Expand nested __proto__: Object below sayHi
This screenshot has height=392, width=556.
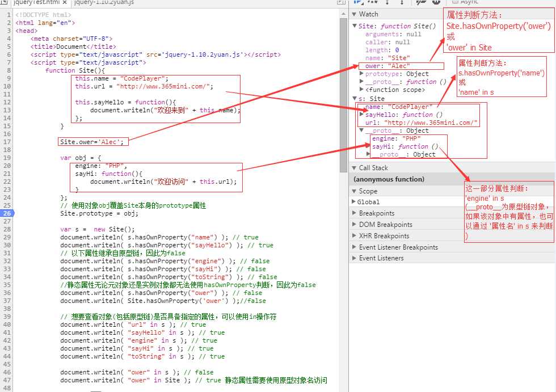point(368,154)
